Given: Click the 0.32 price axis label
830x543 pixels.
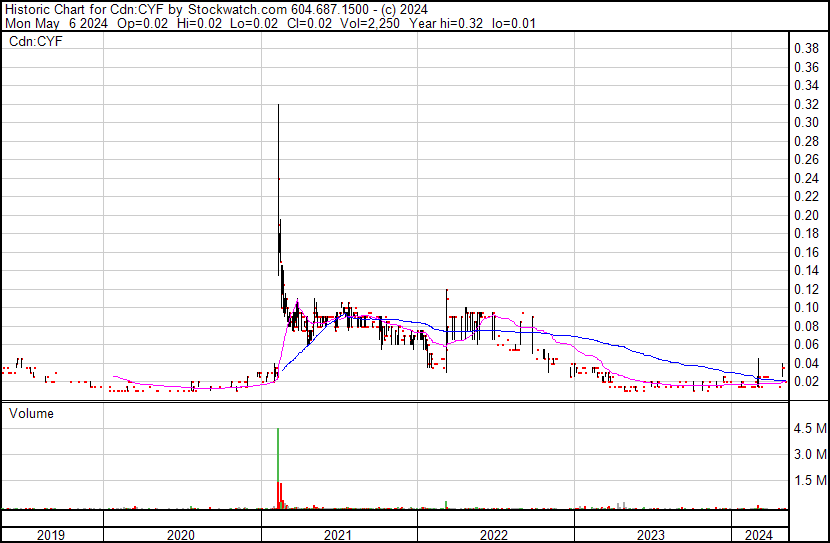Looking at the screenshot, I should (x=807, y=104).
